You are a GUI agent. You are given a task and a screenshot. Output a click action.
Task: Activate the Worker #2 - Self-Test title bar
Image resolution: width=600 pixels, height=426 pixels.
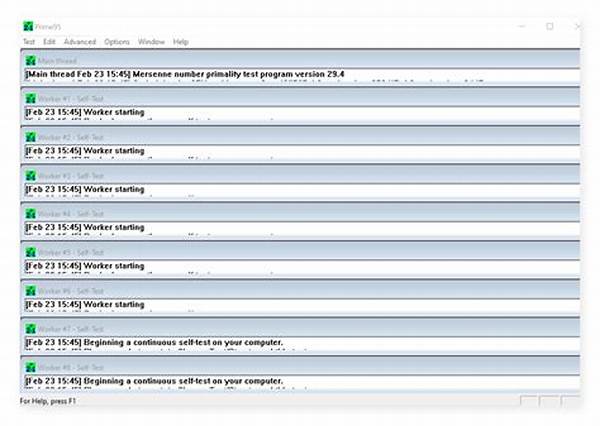pos(300,136)
